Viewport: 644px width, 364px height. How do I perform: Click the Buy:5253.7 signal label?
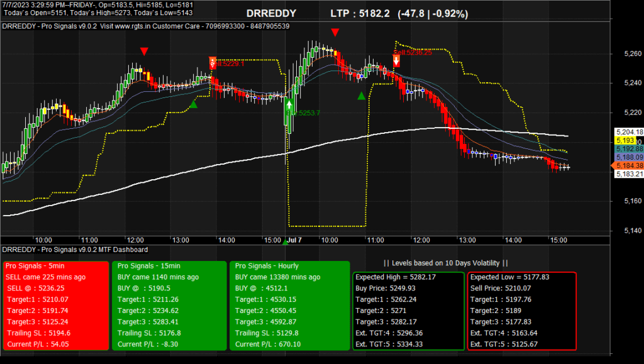coord(304,113)
